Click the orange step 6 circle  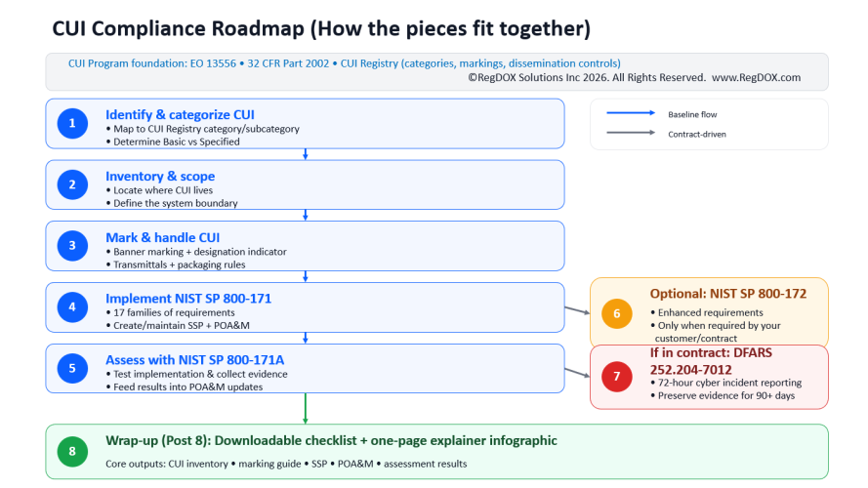point(617,313)
